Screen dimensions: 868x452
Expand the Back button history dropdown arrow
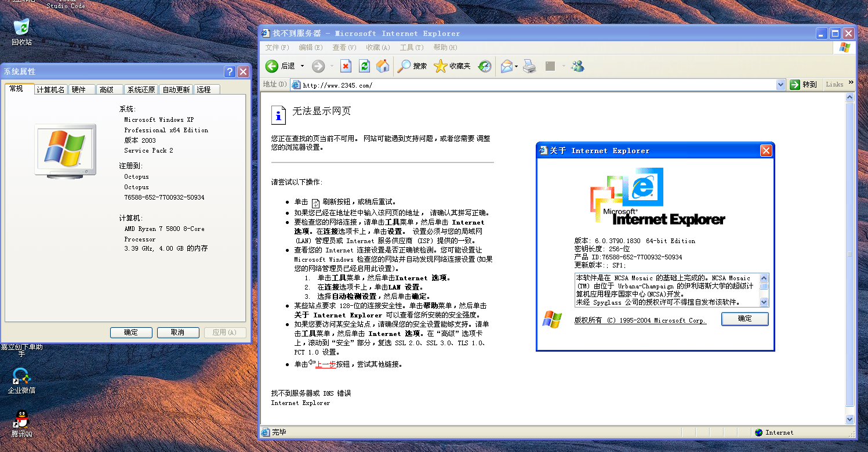pyautogui.click(x=302, y=66)
